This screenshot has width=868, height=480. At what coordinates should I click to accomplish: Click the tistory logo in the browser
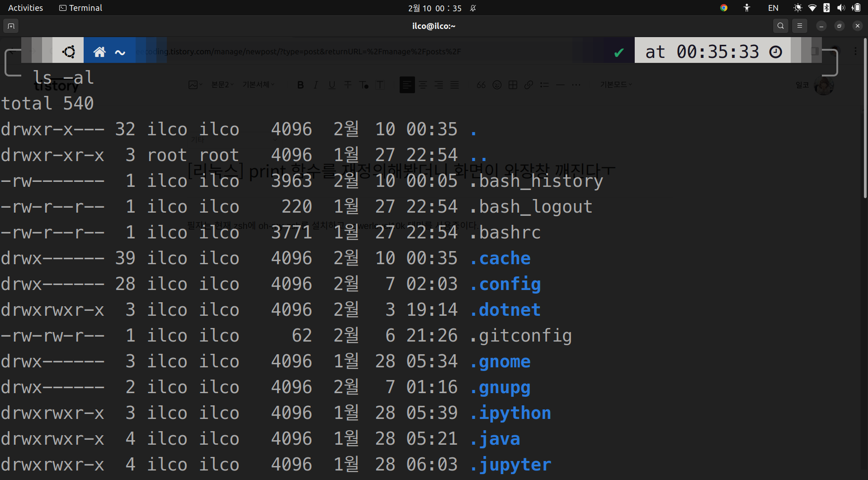56,86
